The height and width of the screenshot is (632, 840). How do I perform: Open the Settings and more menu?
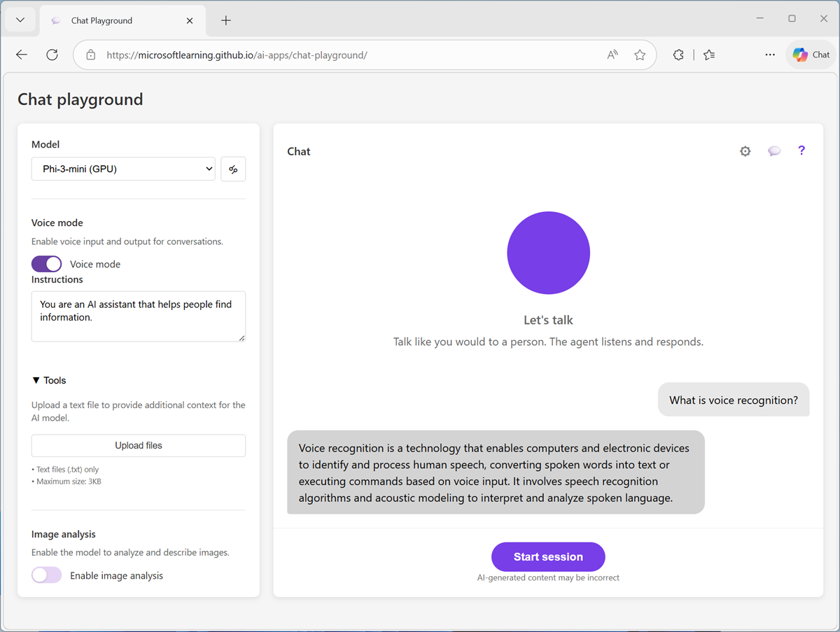[770, 54]
